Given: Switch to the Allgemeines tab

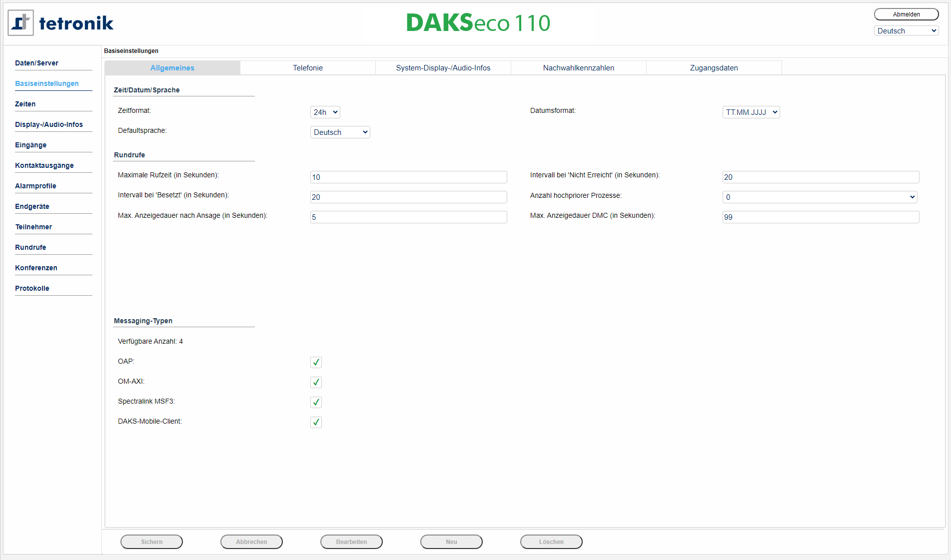Looking at the screenshot, I should [x=172, y=68].
